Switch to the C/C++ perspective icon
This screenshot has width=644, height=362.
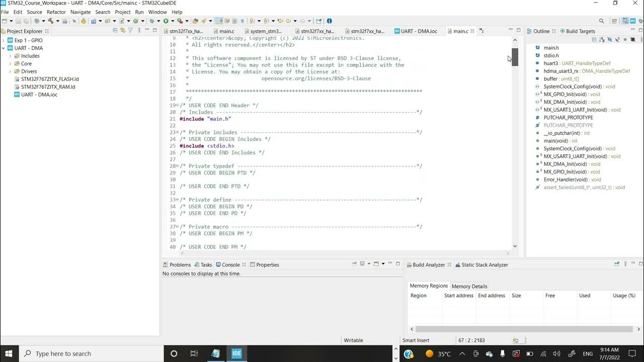click(625, 21)
